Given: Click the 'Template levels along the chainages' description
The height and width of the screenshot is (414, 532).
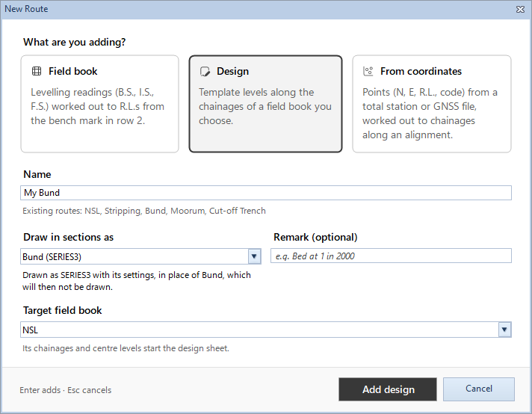Looking at the screenshot, I should pyautogui.click(x=265, y=106).
